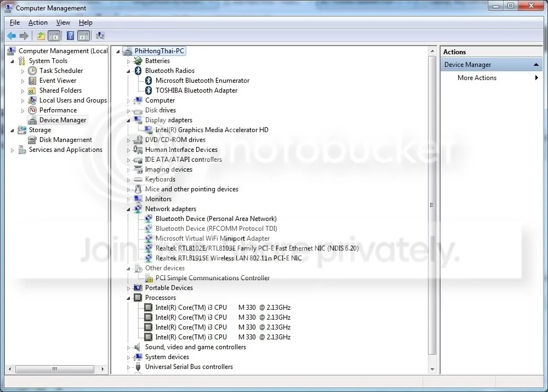
Task: Click the console tree horizontal scrollbar thumb
Action: click(54, 369)
